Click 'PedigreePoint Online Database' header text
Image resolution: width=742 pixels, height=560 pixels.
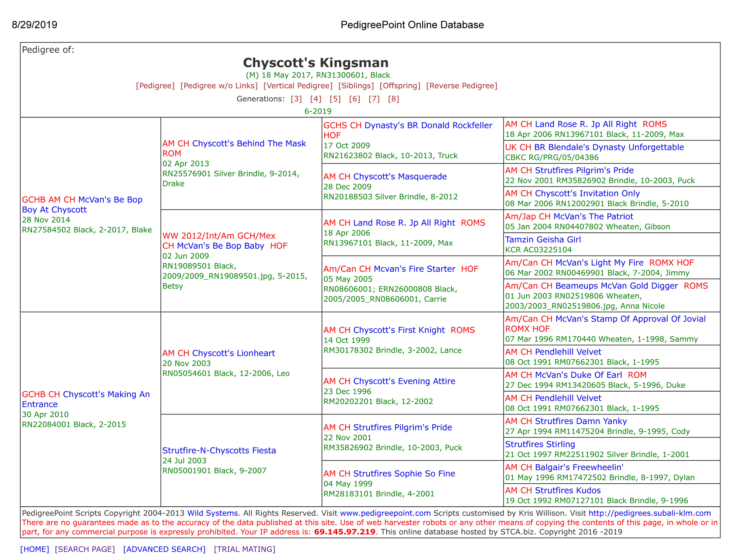point(412,25)
